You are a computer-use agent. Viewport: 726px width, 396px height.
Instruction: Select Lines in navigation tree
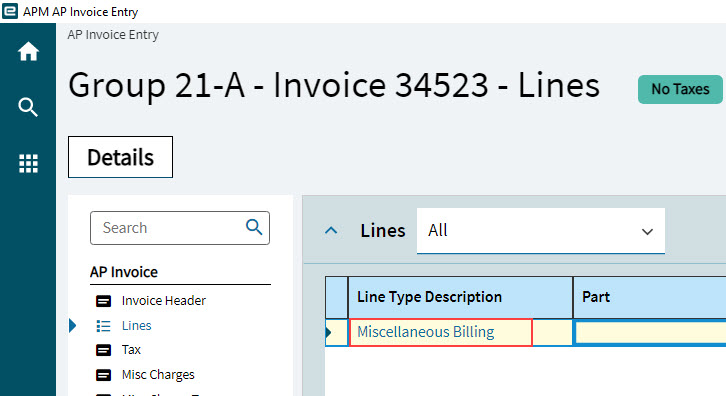coord(137,326)
